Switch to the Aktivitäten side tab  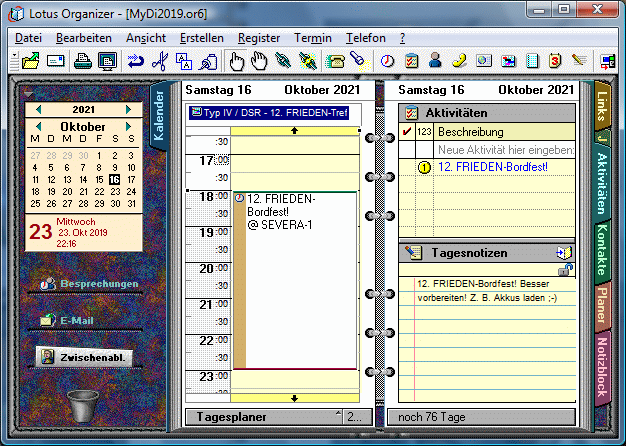[602, 184]
